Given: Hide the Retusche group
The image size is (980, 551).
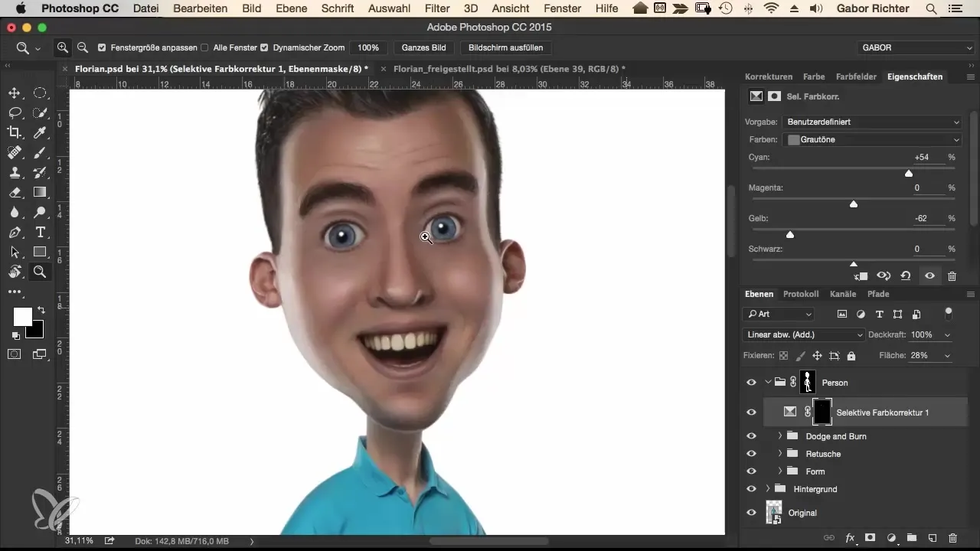Looking at the screenshot, I should click(751, 454).
